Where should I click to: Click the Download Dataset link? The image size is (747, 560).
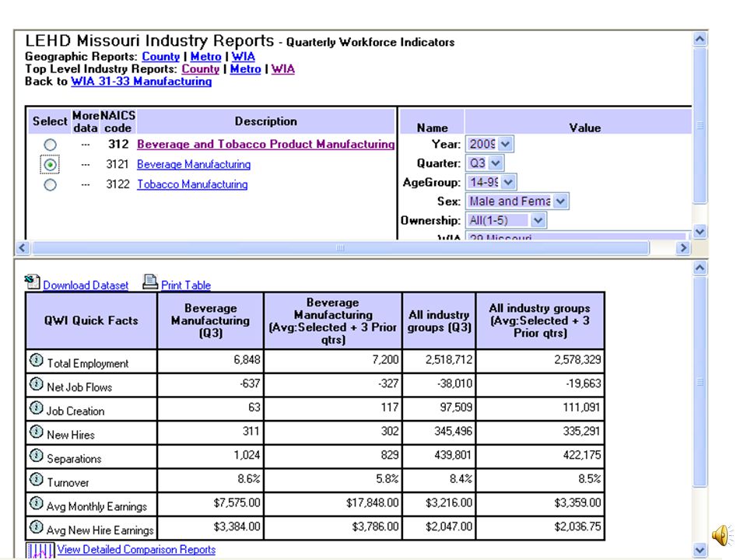(86, 285)
